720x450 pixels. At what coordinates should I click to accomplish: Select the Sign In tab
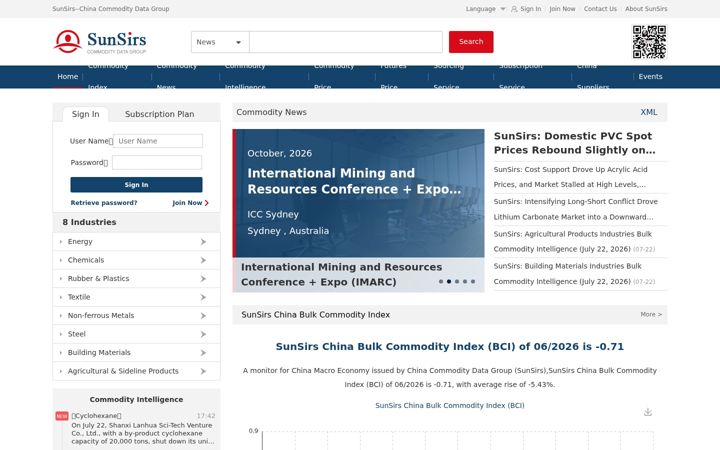coord(85,114)
